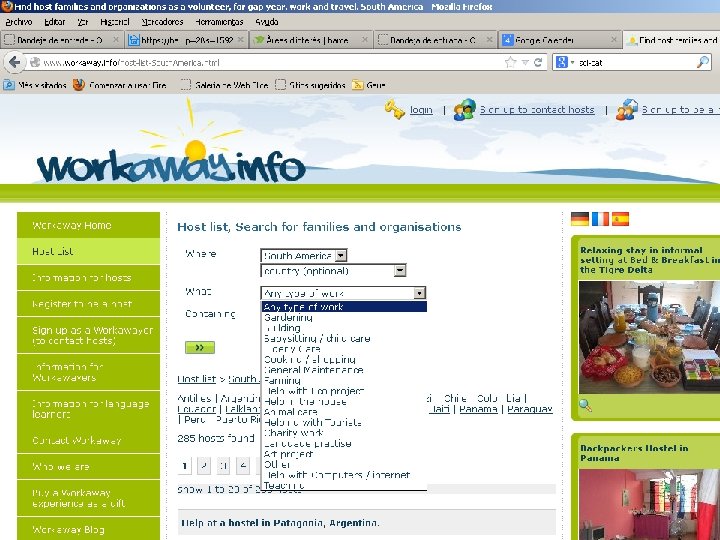Open the address bar history dropdown arrow
Viewport: 720px width, 540px height.
coord(525,62)
